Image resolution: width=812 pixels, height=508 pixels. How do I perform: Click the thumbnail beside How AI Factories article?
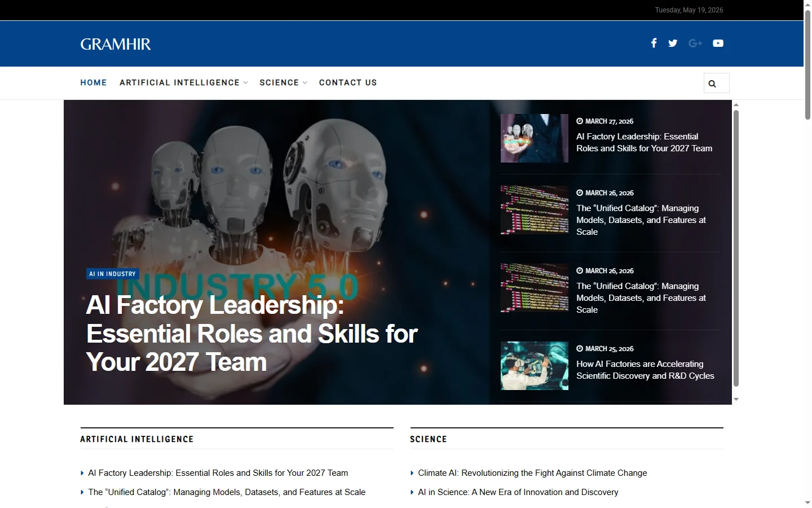pos(535,366)
